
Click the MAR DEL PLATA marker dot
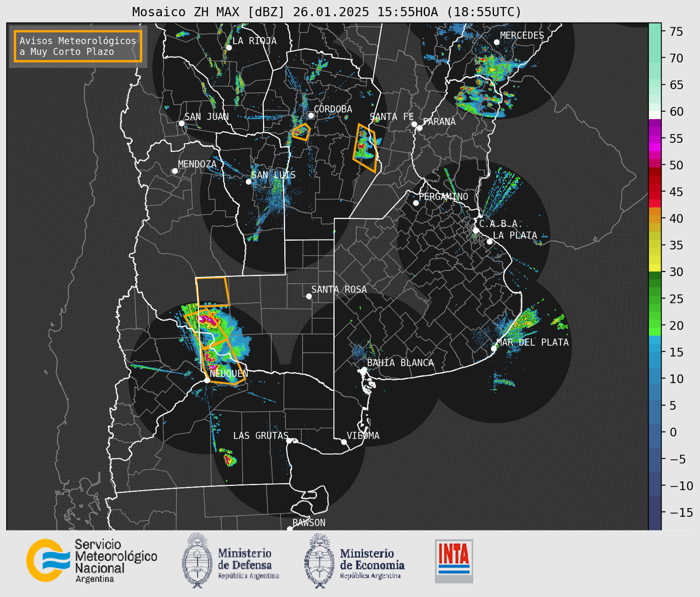point(494,349)
